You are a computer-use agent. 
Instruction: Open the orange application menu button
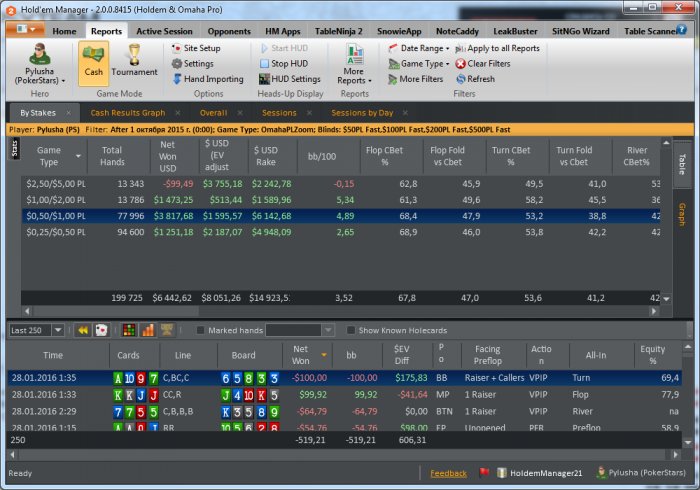tap(25, 29)
